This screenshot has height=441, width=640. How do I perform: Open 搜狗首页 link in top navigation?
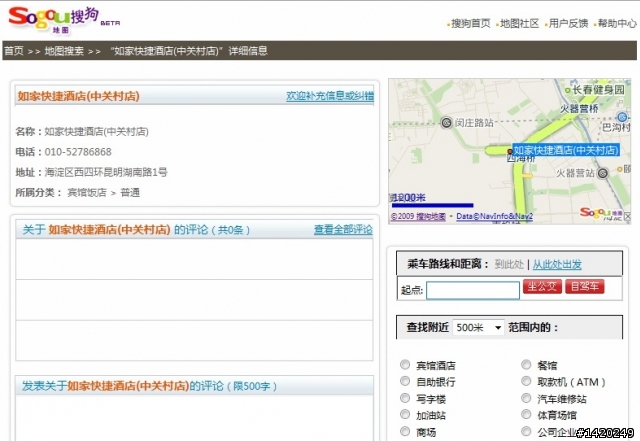tap(471, 24)
